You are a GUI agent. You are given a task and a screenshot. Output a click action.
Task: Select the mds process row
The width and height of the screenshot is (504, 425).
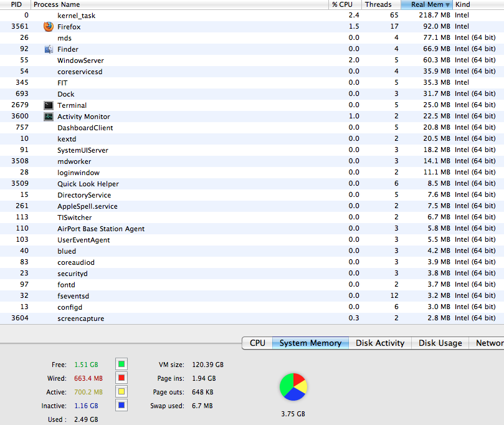(x=252, y=38)
